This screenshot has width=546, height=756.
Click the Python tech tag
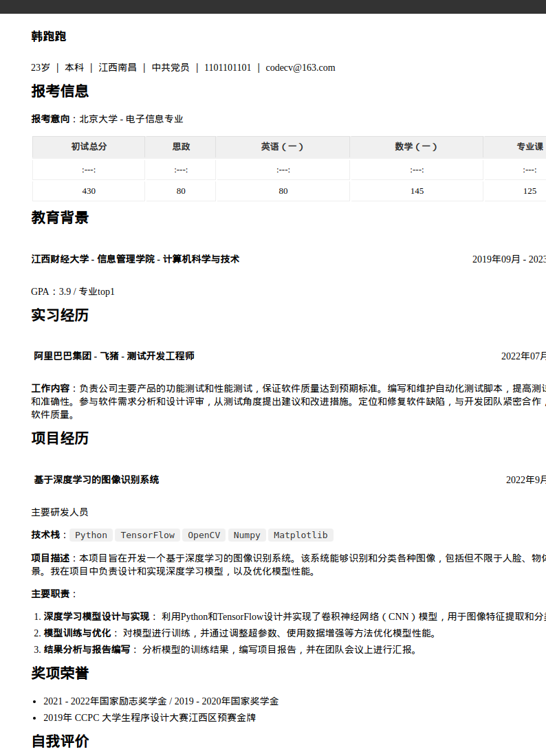[x=91, y=535]
